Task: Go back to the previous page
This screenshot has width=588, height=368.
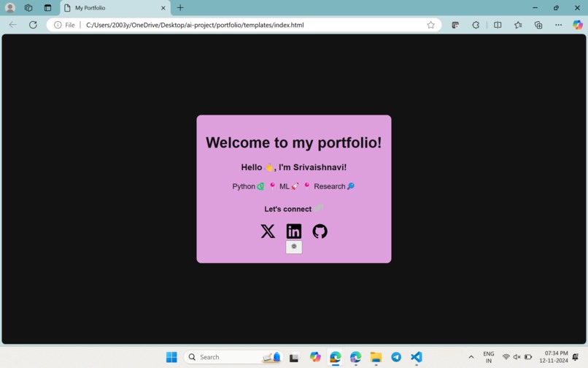Action: tap(12, 25)
